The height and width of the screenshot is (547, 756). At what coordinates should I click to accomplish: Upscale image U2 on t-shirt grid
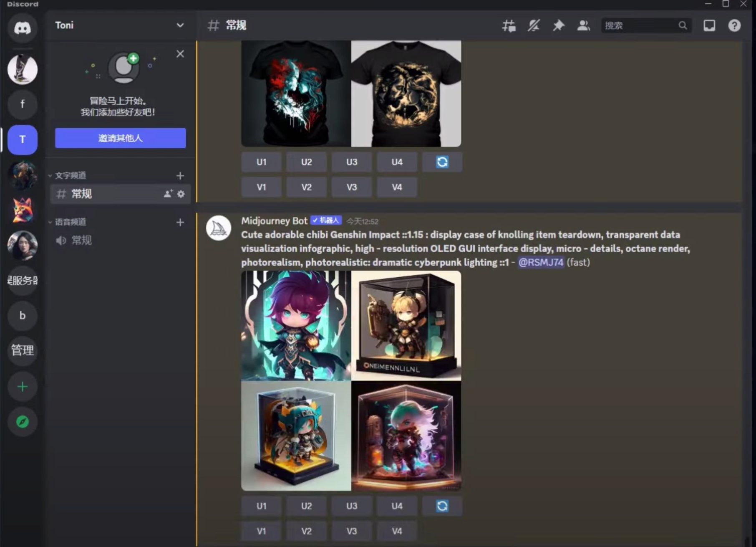coord(306,162)
